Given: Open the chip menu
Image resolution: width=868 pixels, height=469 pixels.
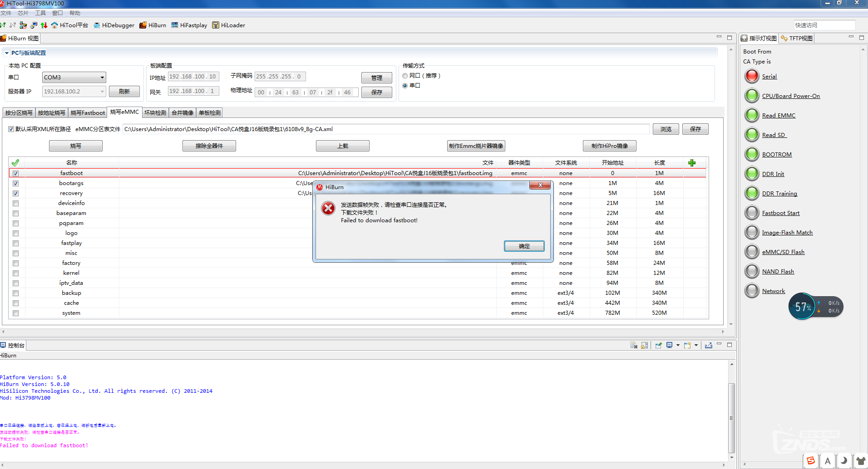Looking at the screenshot, I should (23, 13).
